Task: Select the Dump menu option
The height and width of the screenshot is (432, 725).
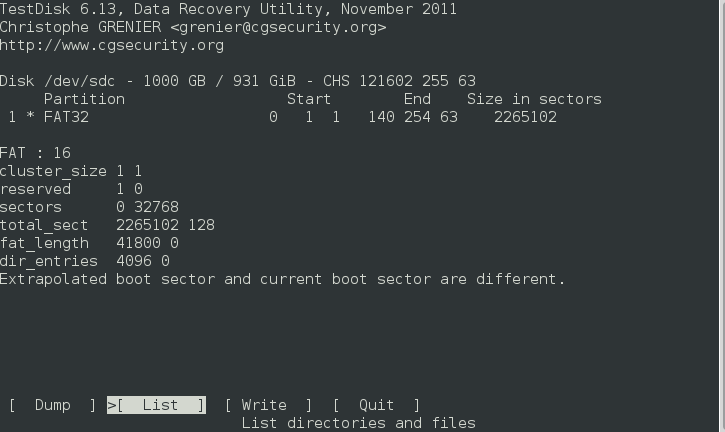Action: click(52, 405)
